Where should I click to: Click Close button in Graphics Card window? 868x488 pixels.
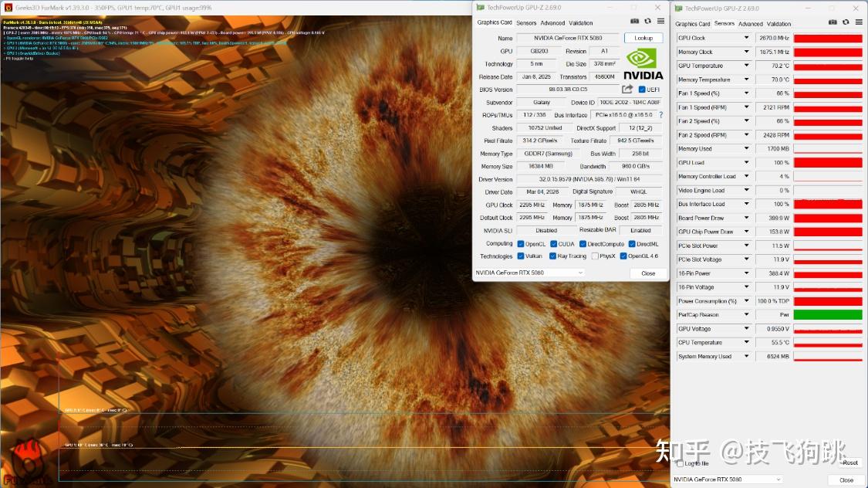point(648,273)
